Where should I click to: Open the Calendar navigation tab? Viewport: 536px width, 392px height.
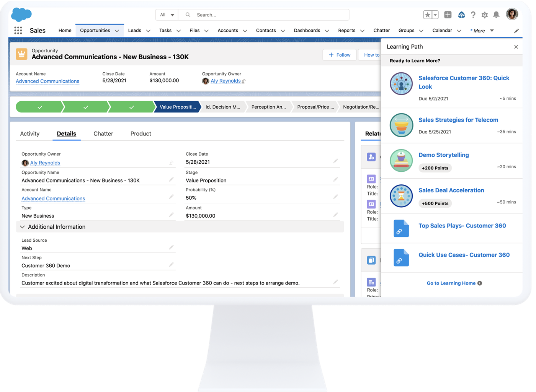pyautogui.click(x=442, y=31)
